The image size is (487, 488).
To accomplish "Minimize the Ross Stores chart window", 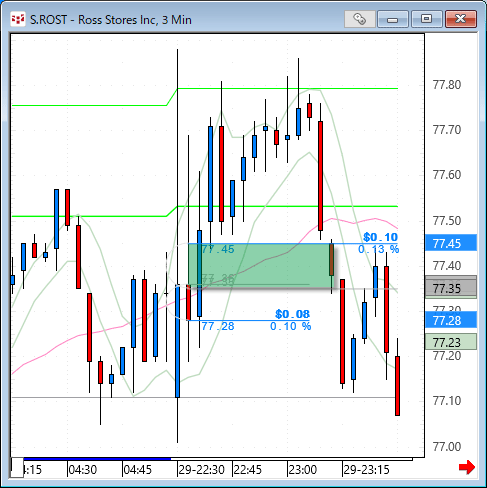I will [x=392, y=19].
